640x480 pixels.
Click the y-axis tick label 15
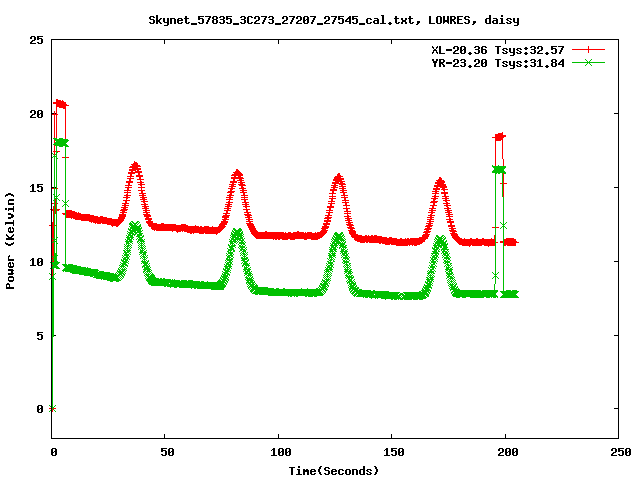(36, 188)
